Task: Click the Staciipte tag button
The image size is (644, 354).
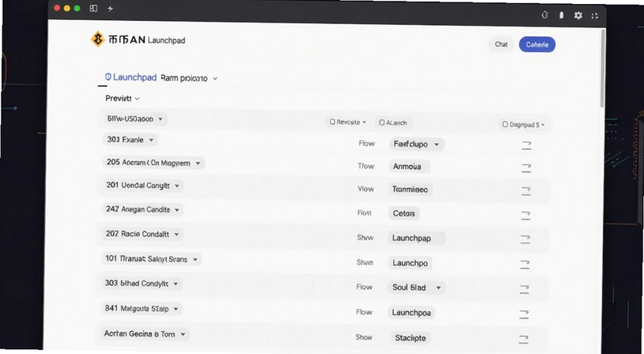Action: 411,338
